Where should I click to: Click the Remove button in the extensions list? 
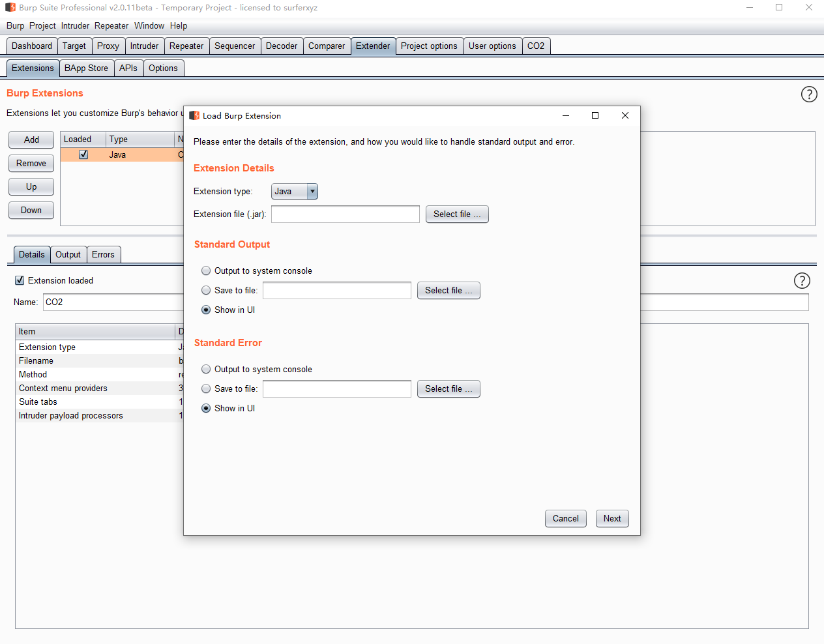pyautogui.click(x=31, y=164)
